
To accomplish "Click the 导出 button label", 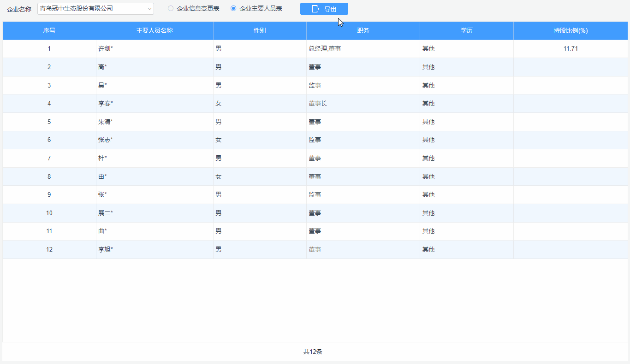I will [x=330, y=9].
